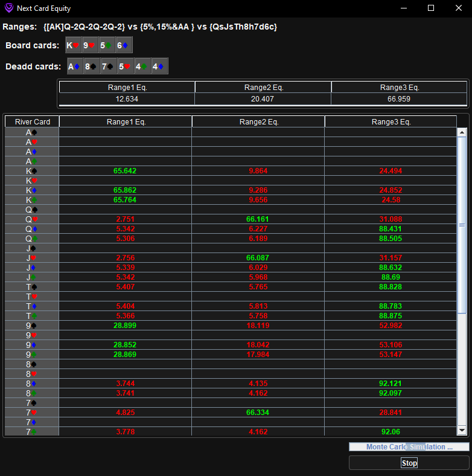
Task: Click the scrollbar down arrow
Action: tap(462, 430)
